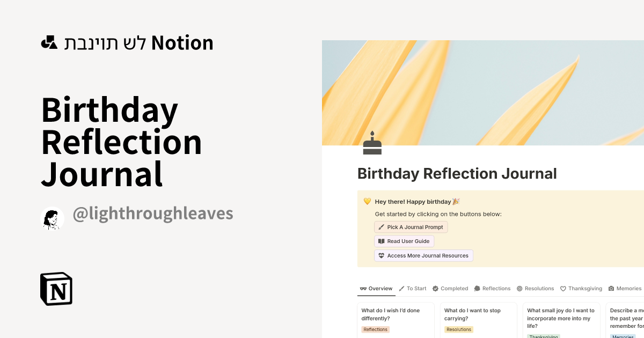
Task: Click the Notion logo at the bottom left
Action: [x=56, y=289]
